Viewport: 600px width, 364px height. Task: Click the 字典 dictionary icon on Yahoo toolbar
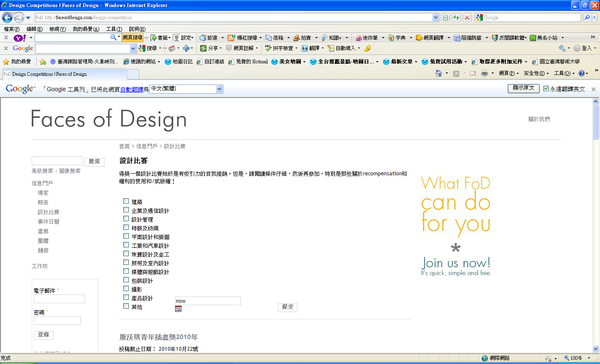[x=397, y=38]
